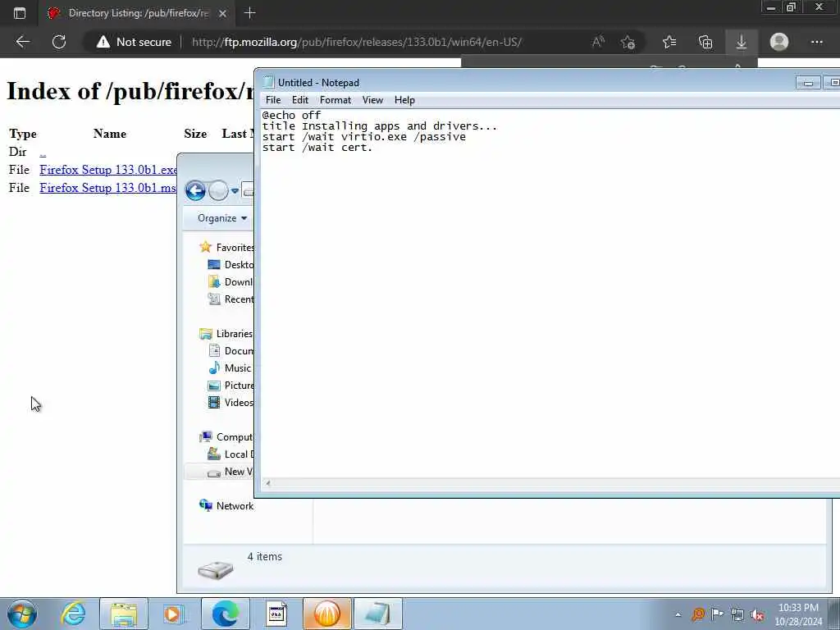This screenshot has height=630, width=840.
Task: Select the Directory Listing browser tab
Action: tap(138, 13)
